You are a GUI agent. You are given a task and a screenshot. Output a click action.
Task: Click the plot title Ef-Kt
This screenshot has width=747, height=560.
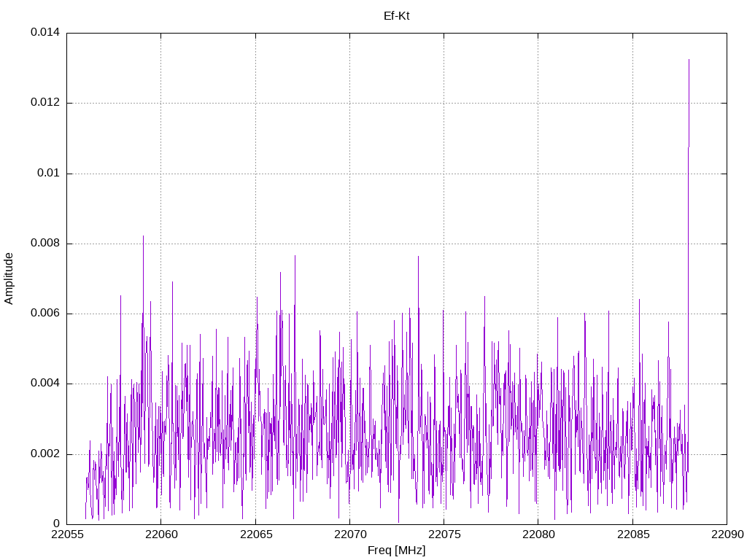396,15
